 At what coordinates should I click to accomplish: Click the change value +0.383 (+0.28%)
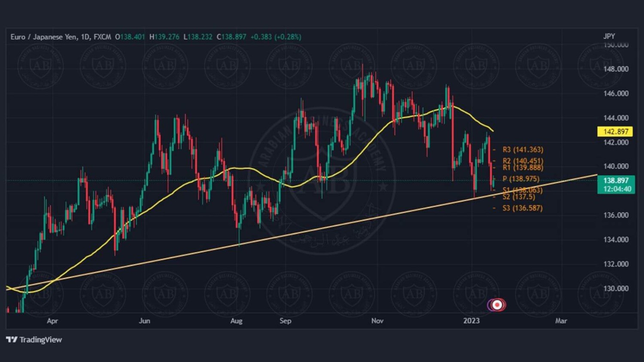click(x=276, y=37)
